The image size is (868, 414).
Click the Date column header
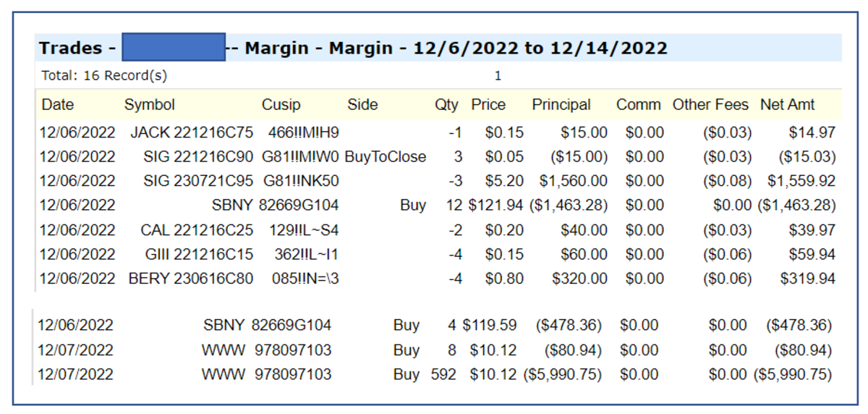(x=58, y=105)
